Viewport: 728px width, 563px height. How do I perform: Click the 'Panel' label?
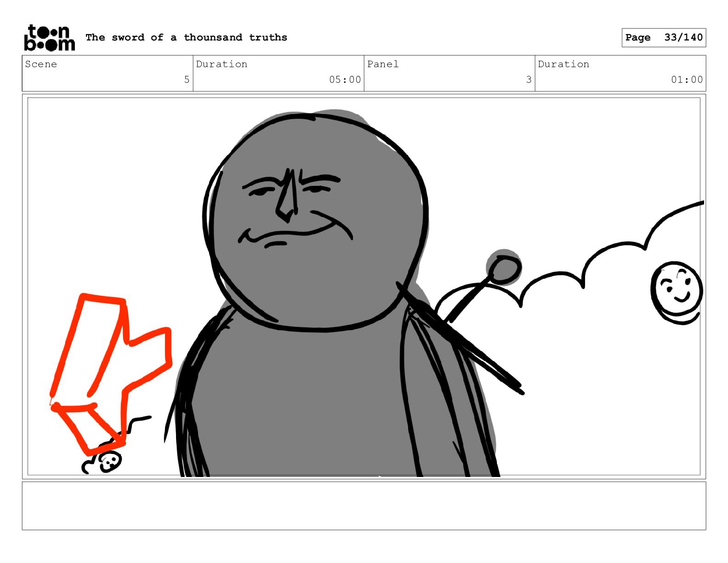[383, 64]
